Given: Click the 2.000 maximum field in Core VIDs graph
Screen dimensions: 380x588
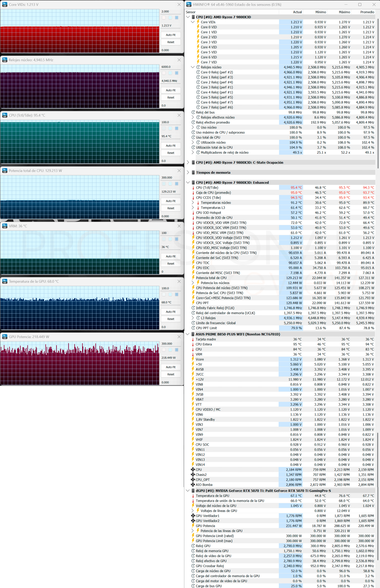Looking at the screenshot, I should [x=171, y=11].
